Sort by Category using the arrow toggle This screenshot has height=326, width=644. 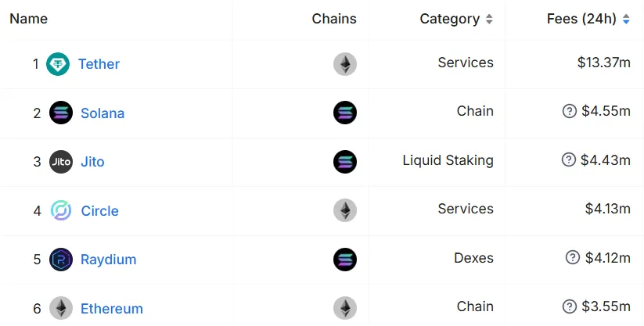(489, 19)
